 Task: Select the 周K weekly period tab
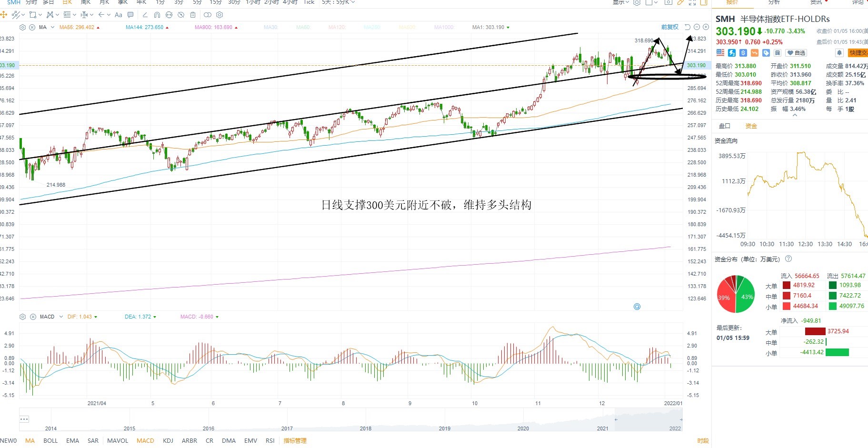pos(86,2)
